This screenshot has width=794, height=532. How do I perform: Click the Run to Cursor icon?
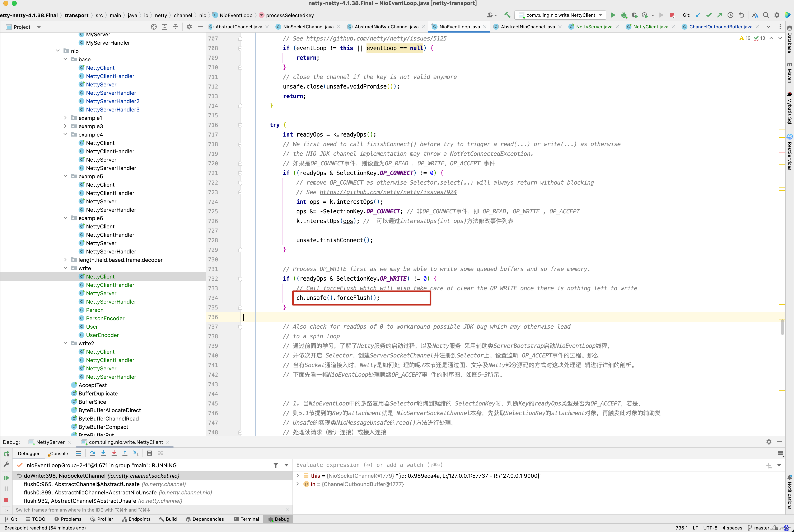click(x=136, y=453)
